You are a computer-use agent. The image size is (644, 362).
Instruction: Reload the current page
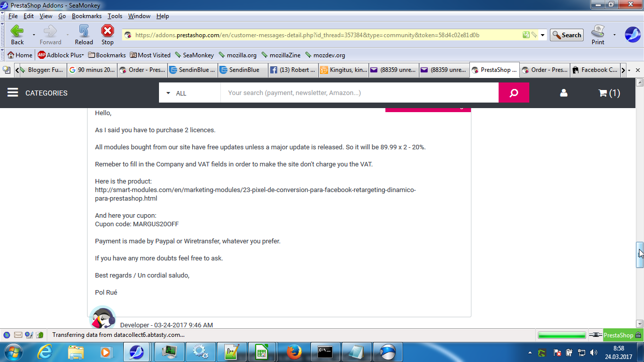[x=84, y=35]
